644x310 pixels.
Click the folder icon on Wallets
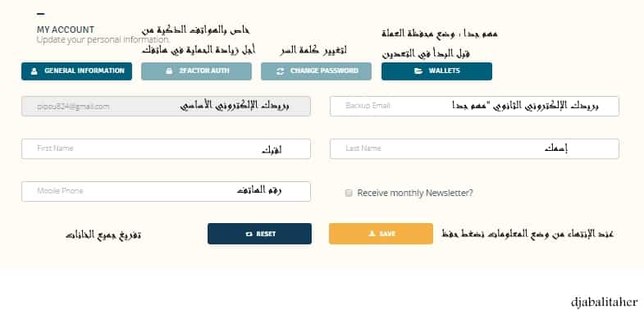point(418,71)
